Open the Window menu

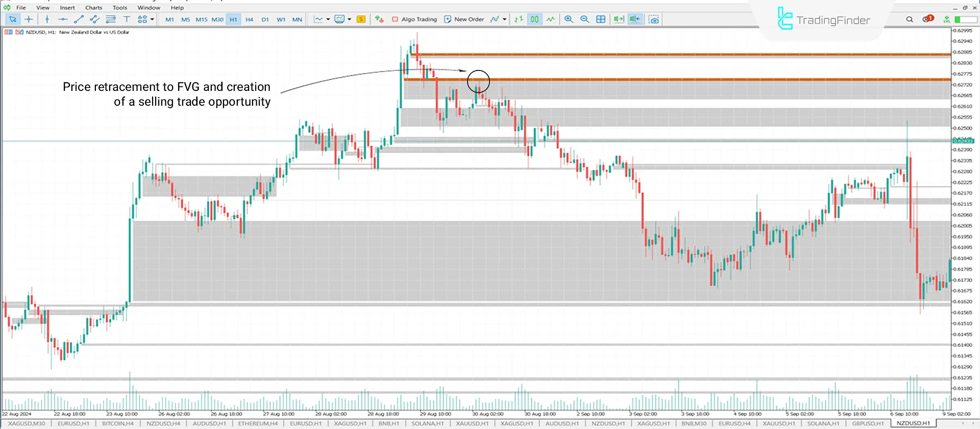pyautogui.click(x=149, y=8)
